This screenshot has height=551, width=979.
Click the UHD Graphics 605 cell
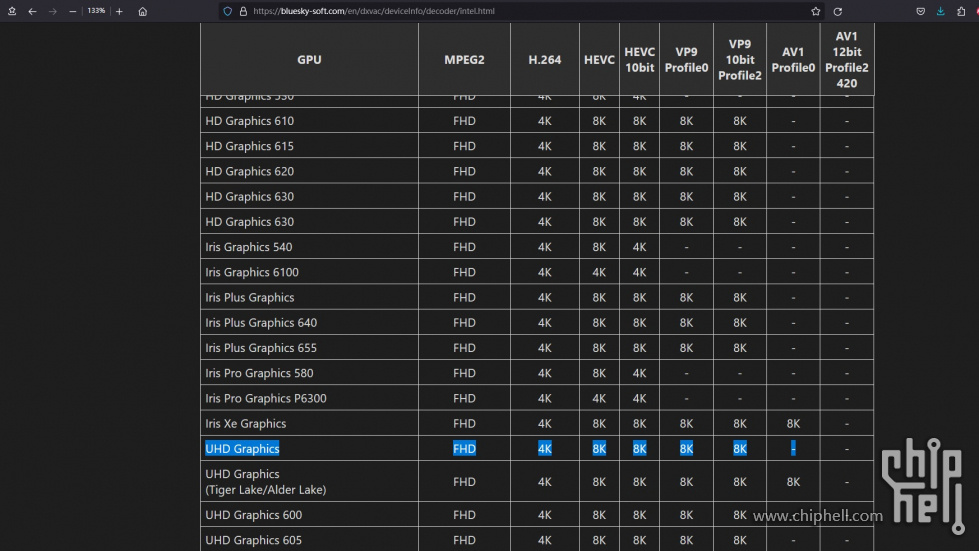[309, 540]
